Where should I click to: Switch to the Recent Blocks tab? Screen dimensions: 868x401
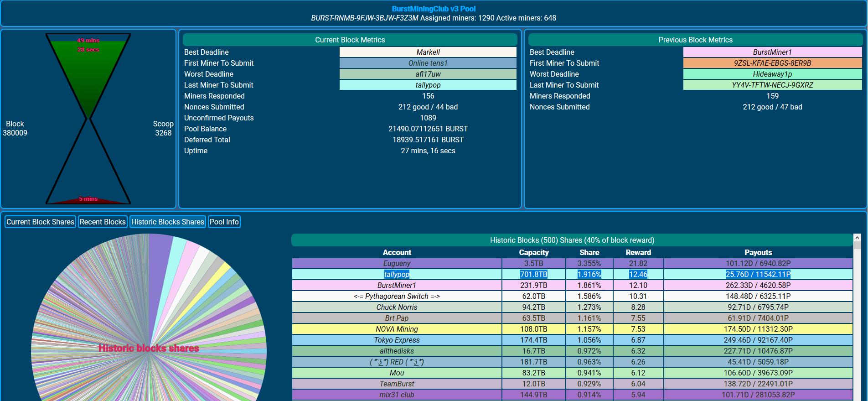tap(103, 222)
